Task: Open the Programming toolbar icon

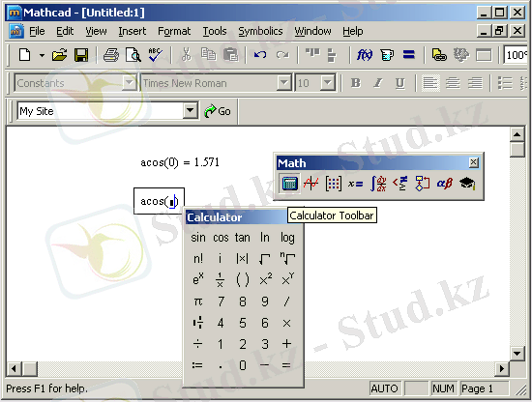Action: (x=422, y=184)
